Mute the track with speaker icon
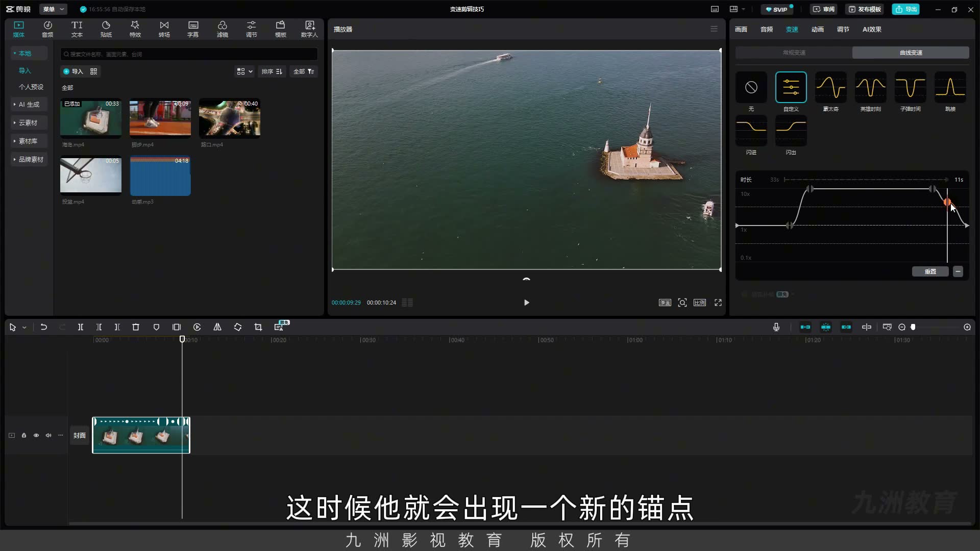Image resolution: width=980 pixels, height=551 pixels. point(48,435)
